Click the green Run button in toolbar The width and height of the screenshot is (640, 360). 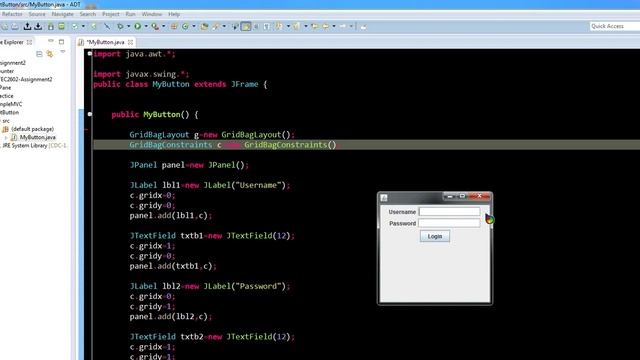[x=138, y=26]
